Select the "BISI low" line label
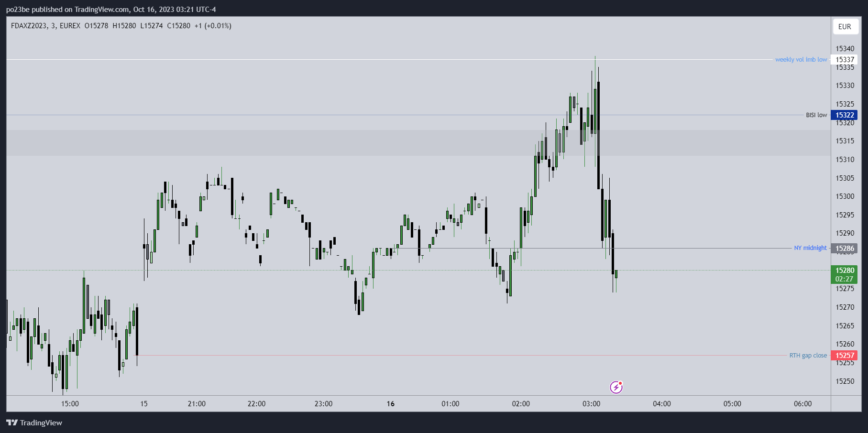 point(816,115)
